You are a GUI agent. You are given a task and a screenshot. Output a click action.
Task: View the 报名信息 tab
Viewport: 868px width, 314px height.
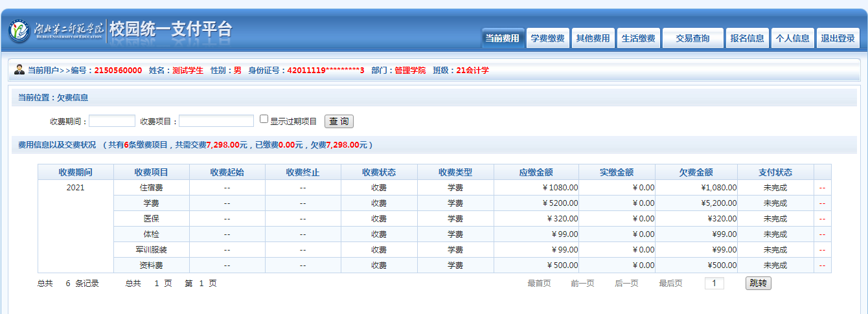coord(747,38)
